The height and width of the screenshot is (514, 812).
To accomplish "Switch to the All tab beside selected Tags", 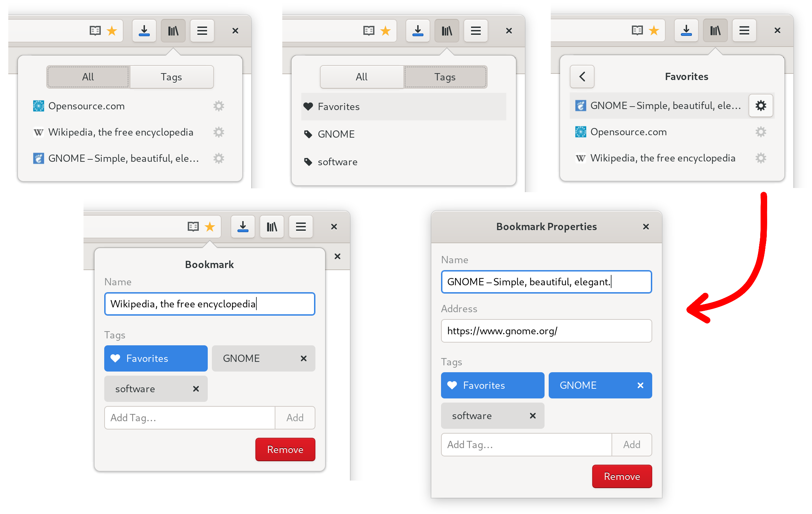I will point(361,77).
